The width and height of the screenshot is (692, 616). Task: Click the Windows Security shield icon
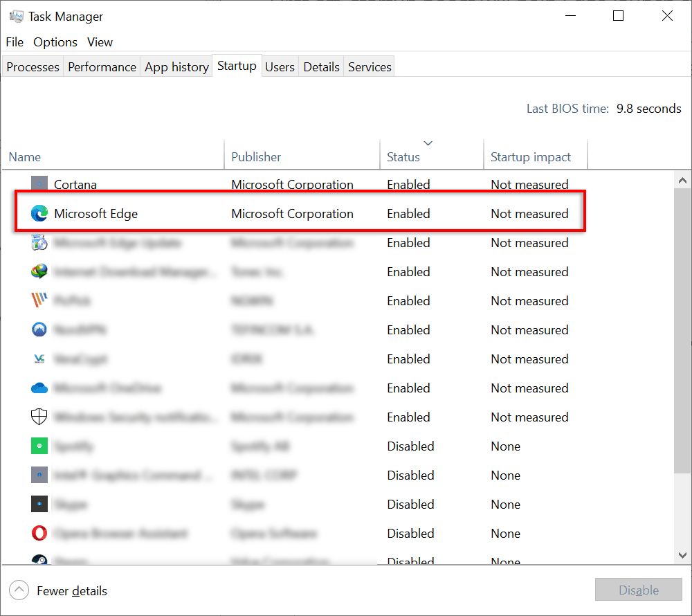click(x=39, y=417)
